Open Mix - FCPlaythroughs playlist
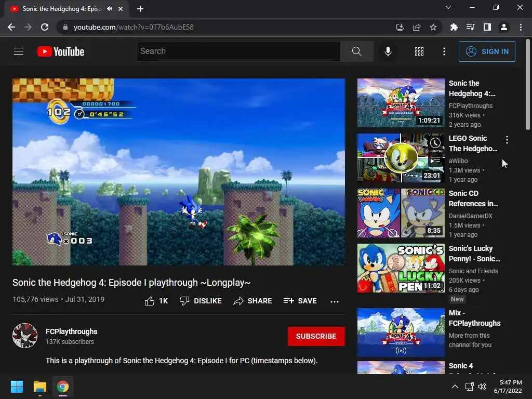Viewport: 532px width, 399px height. 474,318
